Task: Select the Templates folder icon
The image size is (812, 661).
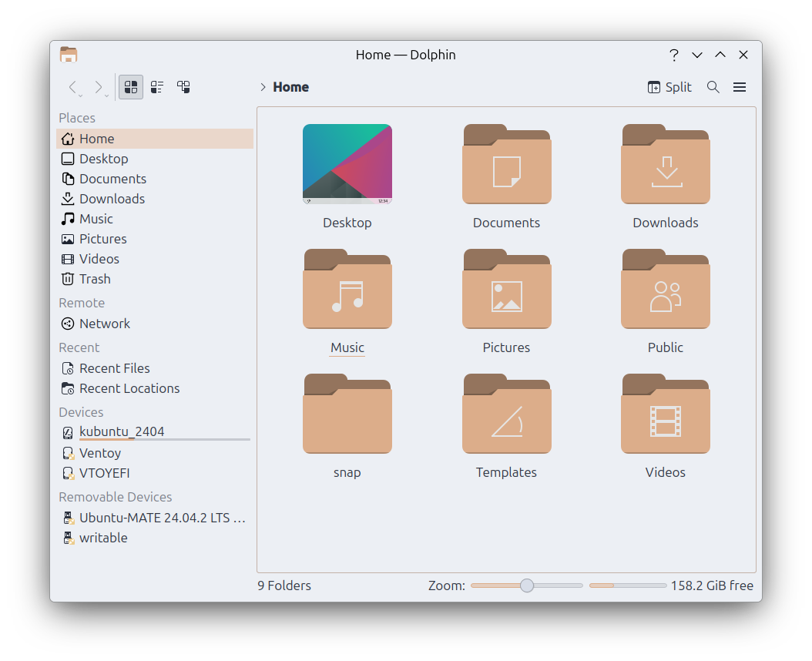Action: pos(506,414)
